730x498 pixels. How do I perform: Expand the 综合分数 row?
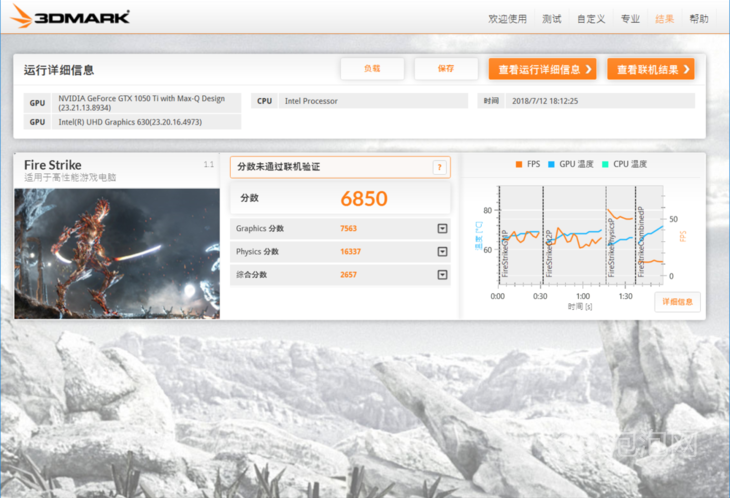pyautogui.click(x=442, y=275)
